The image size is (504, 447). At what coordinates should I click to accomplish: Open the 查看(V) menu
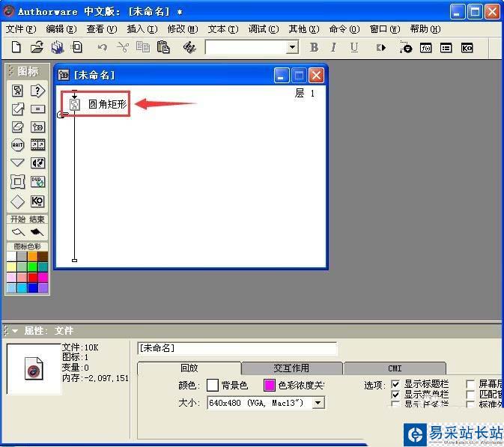tap(102, 29)
